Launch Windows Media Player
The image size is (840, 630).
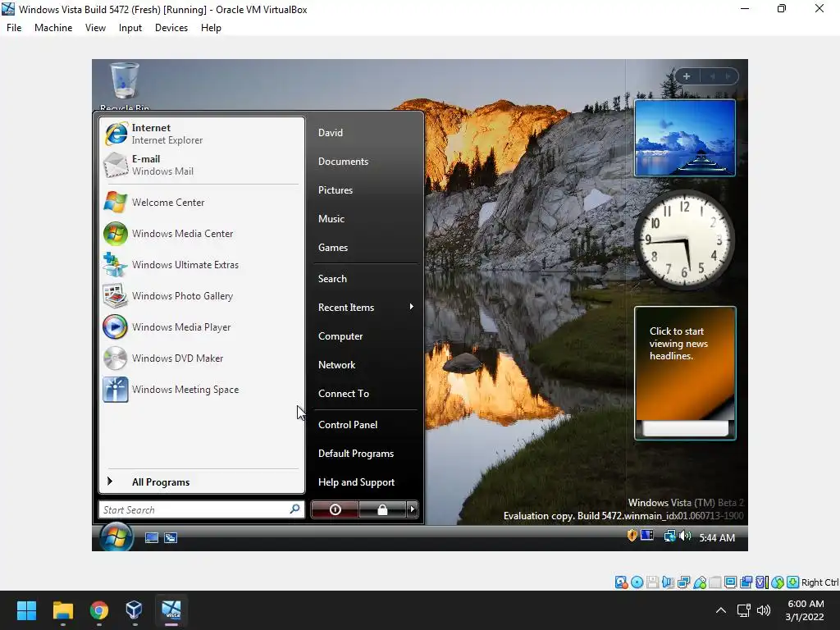[202, 326]
